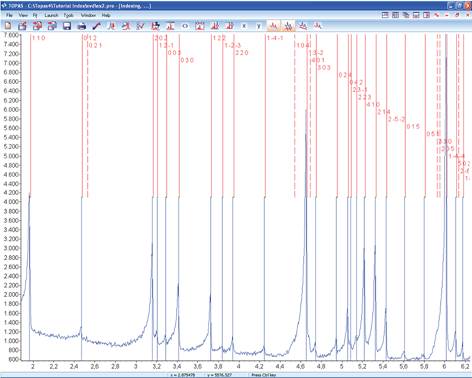Image resolution: width=472 pixels, height=378 pixels.
Task: Click the hkl label 0 3 0
Action: [x=187, y=60]
